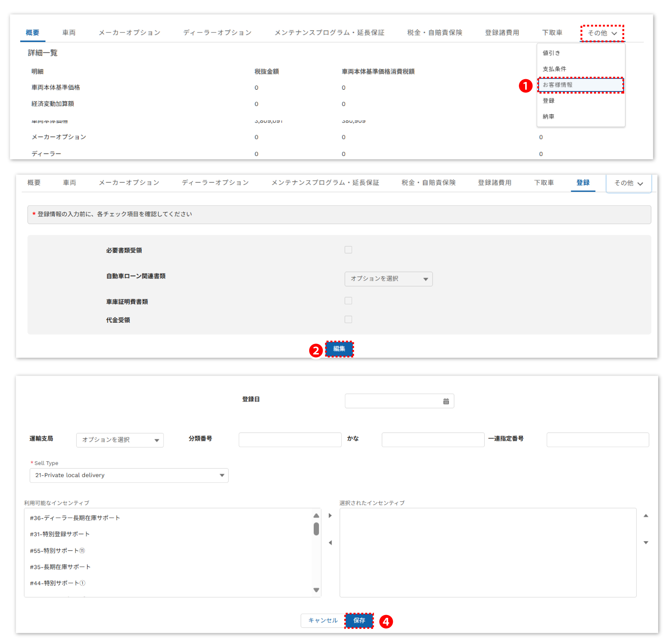This screenshot has width=670, height=644.
Task: Click the 保存 save button
Action: 359,620
